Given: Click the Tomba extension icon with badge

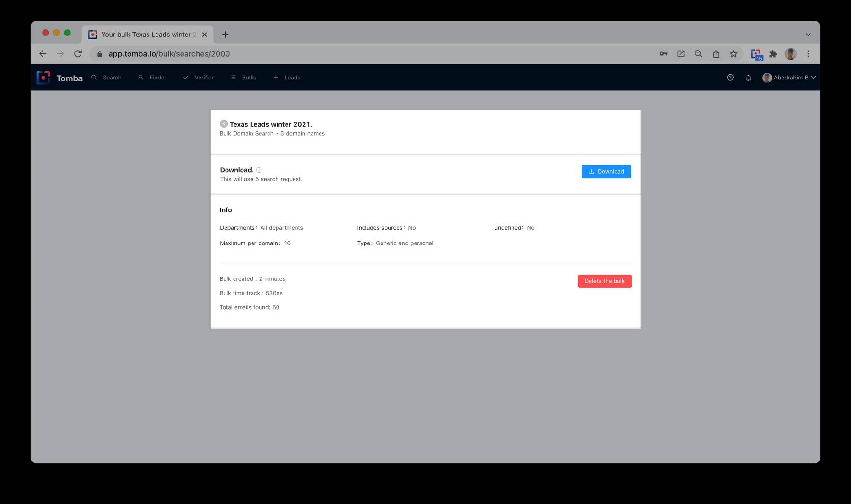Looking at the screenshot, I should tap(756, 54).
